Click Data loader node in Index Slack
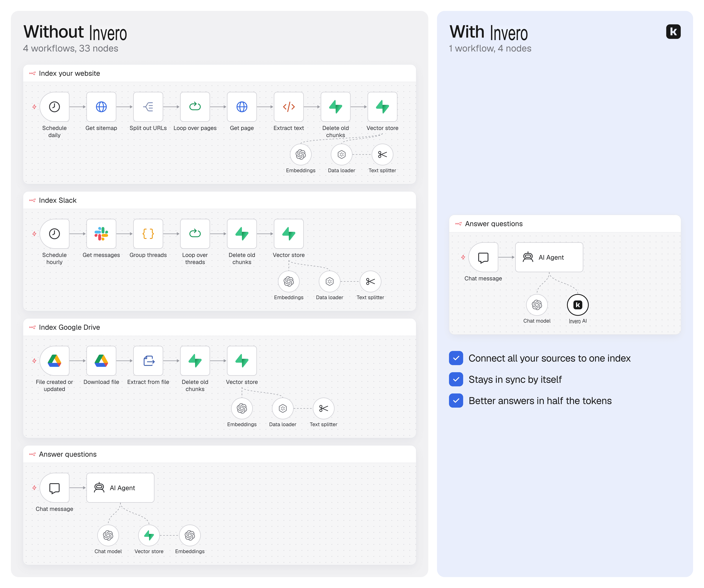The height and width of the screenshot is (588, 704). click(x=330, y=282)
